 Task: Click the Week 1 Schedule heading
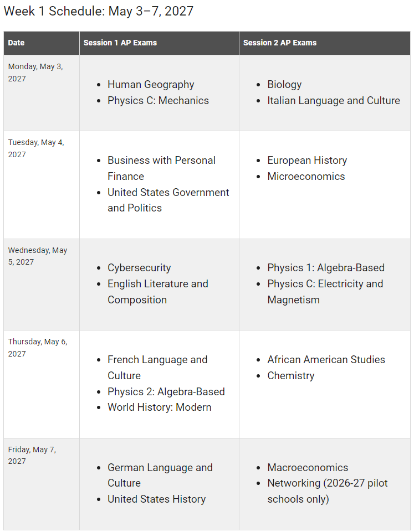point(99,11)
